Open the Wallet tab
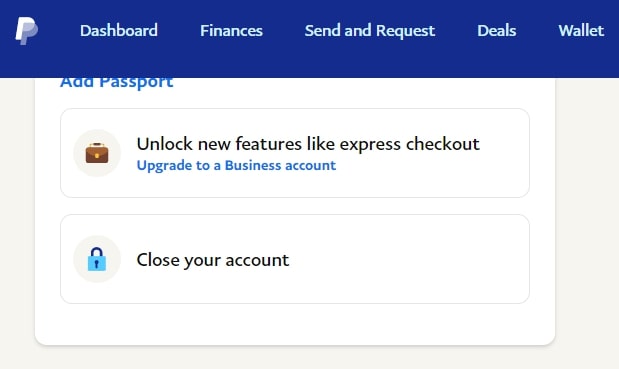619x369 pixels. 581,31
